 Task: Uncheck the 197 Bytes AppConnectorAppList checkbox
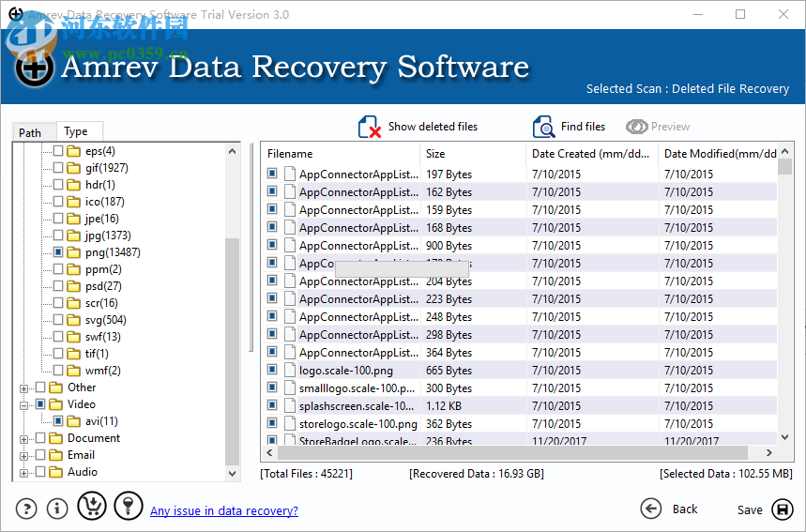click(272, 174)
